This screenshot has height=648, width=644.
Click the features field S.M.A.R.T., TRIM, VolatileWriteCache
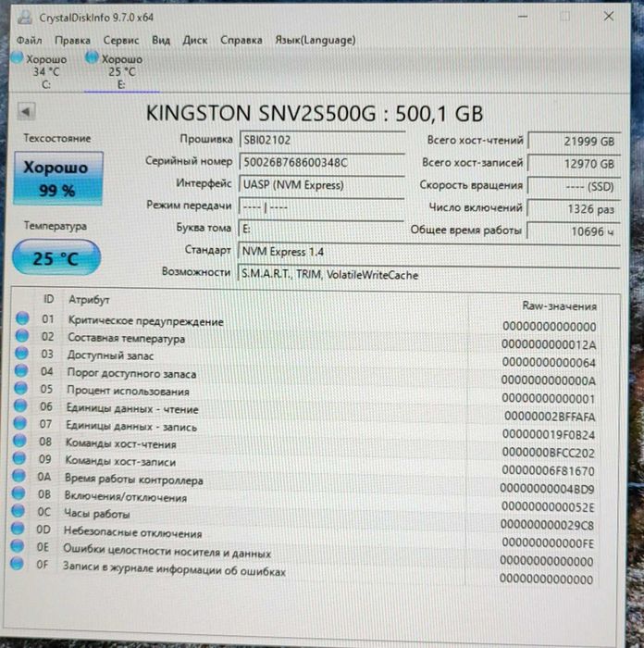tap(428, 275)
